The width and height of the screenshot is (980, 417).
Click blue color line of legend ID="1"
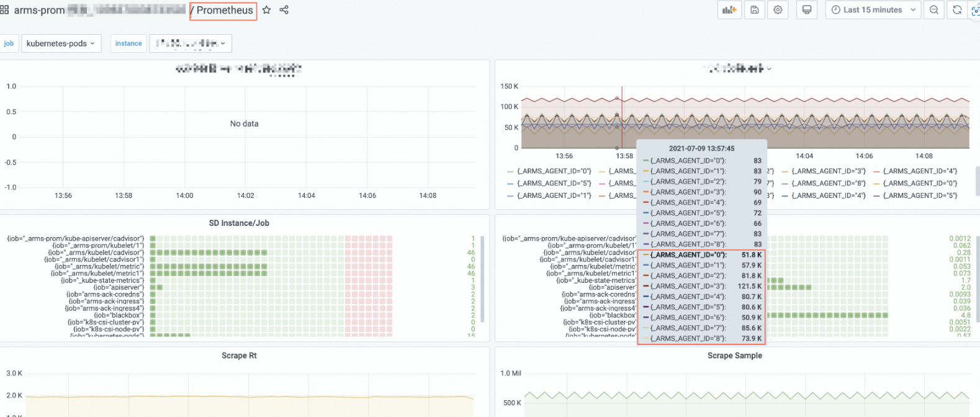click(510, 196)
